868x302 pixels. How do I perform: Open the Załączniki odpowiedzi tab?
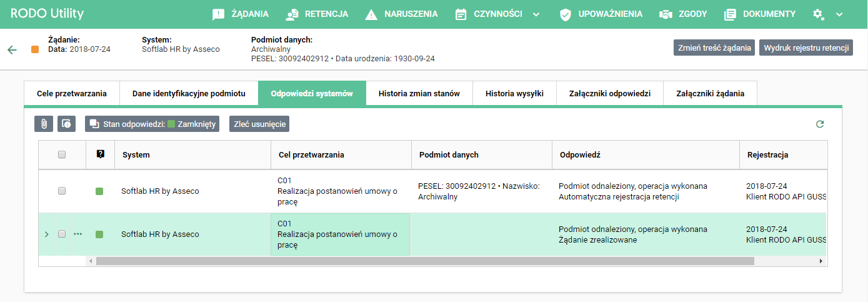610,94
